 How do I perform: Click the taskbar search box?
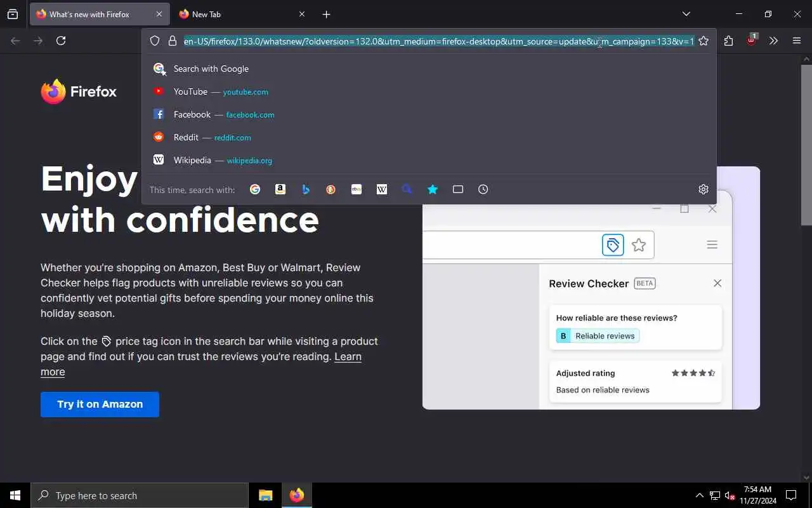140,495
